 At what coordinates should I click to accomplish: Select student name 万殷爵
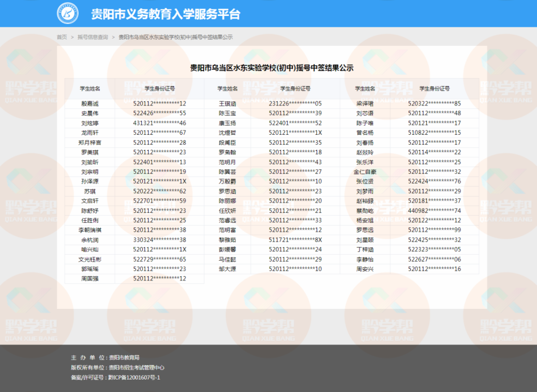coord(227,181)
